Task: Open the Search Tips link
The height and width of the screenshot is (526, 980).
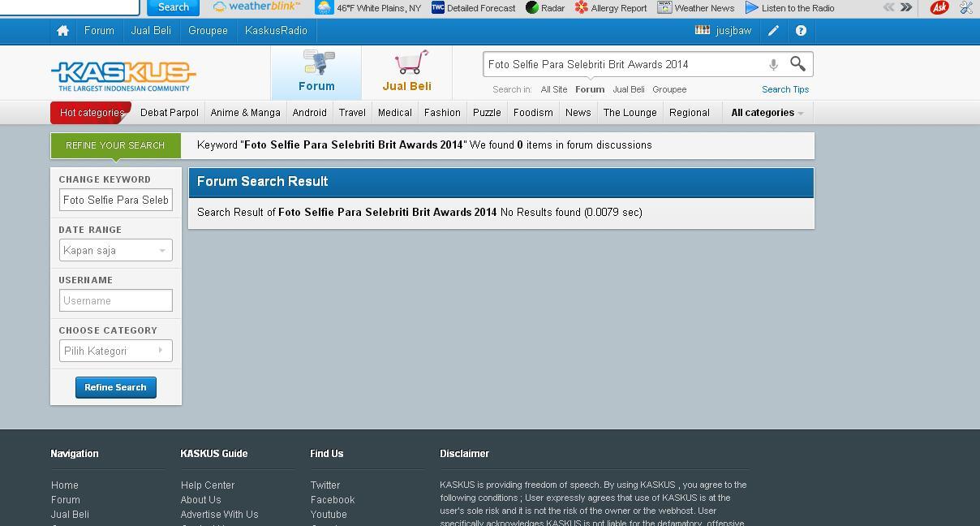Action: coord(785,89)
